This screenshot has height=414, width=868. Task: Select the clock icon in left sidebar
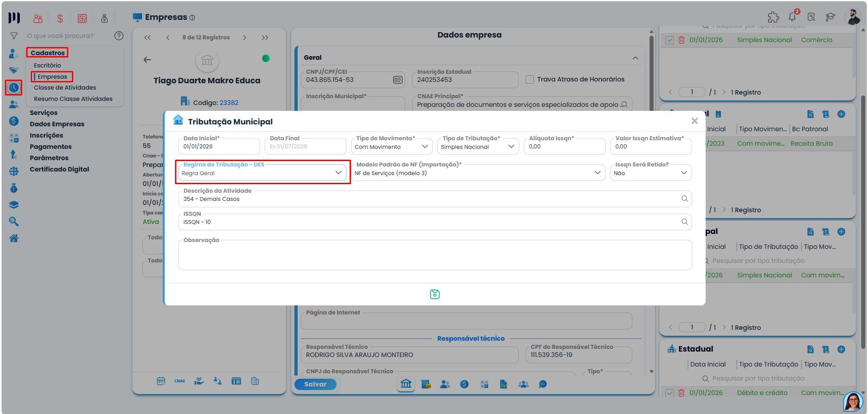click(x=14, y=87)
